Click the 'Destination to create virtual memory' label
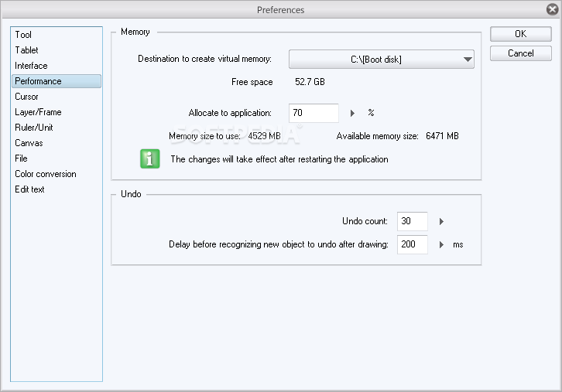Image resolution: width=562 pixels, height=392 pixels. (x=204, y=59)
